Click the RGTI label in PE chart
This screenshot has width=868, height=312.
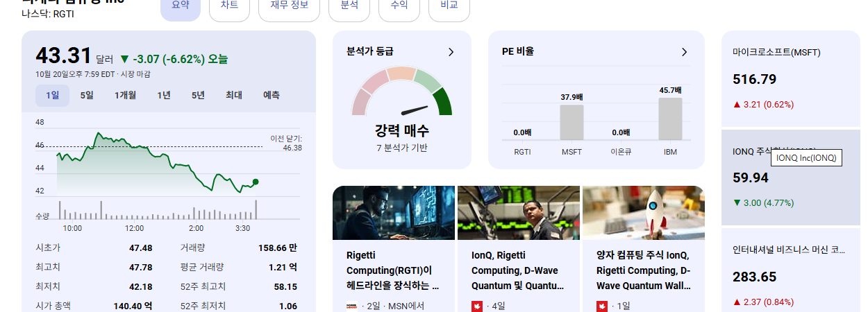[x=522, y=152]
